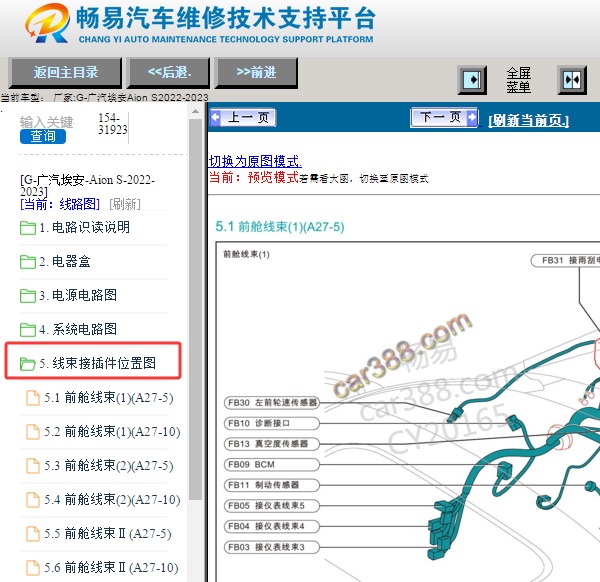
Task: Expand folder 1. 电路识读说明
Action: click(x=85, y=227)
